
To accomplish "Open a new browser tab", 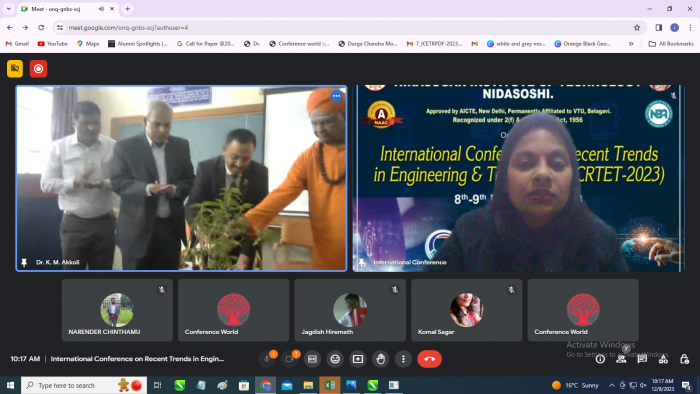I will pos(128,9).
